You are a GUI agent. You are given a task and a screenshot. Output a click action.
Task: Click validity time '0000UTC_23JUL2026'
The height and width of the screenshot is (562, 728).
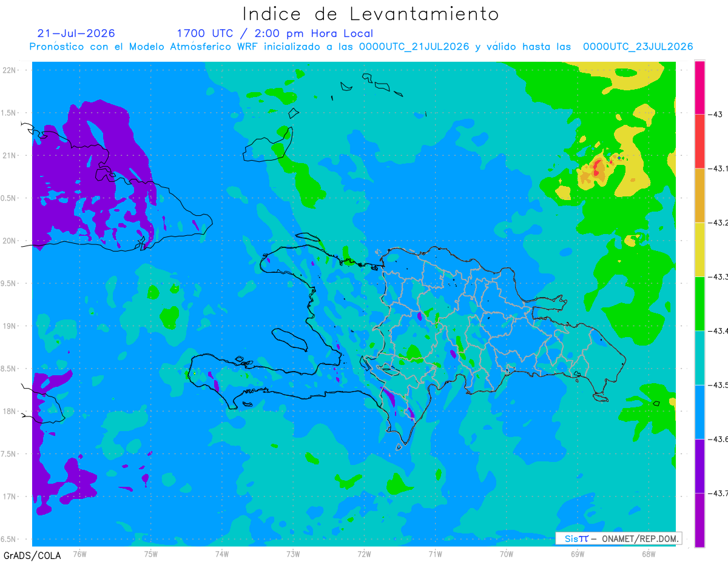(638, 47)
